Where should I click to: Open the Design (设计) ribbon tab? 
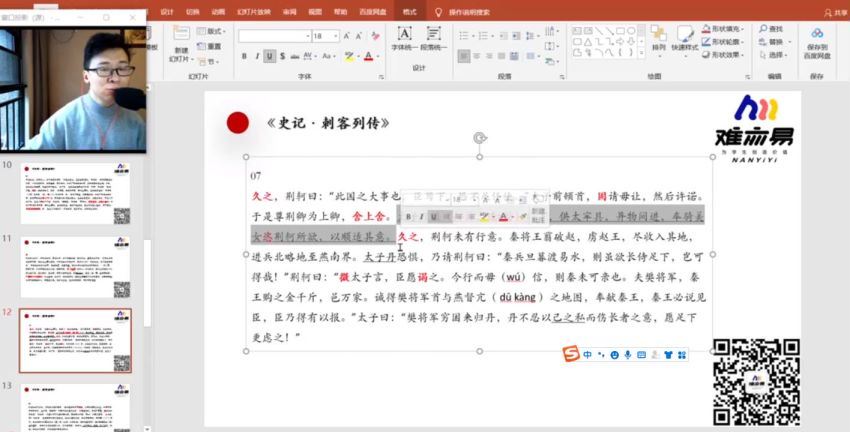coord(167,12)
